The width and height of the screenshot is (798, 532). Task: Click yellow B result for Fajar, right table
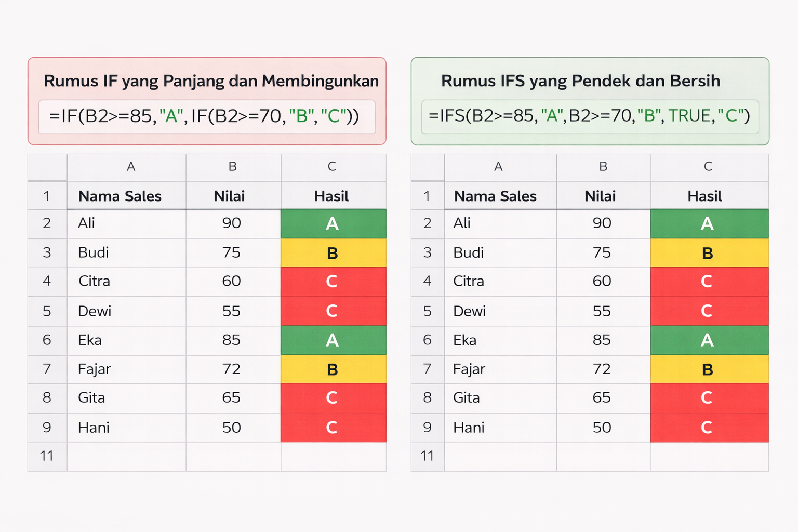[x=708, y=369]
